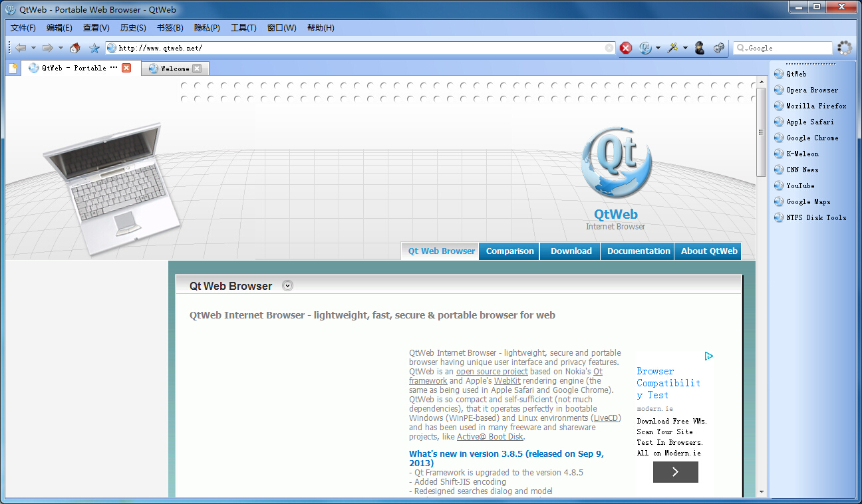This screenshot has width=862, height=504.
Task: Open the 编辑(E) menu
Action: pyautogui.click(x=59, y=28)
